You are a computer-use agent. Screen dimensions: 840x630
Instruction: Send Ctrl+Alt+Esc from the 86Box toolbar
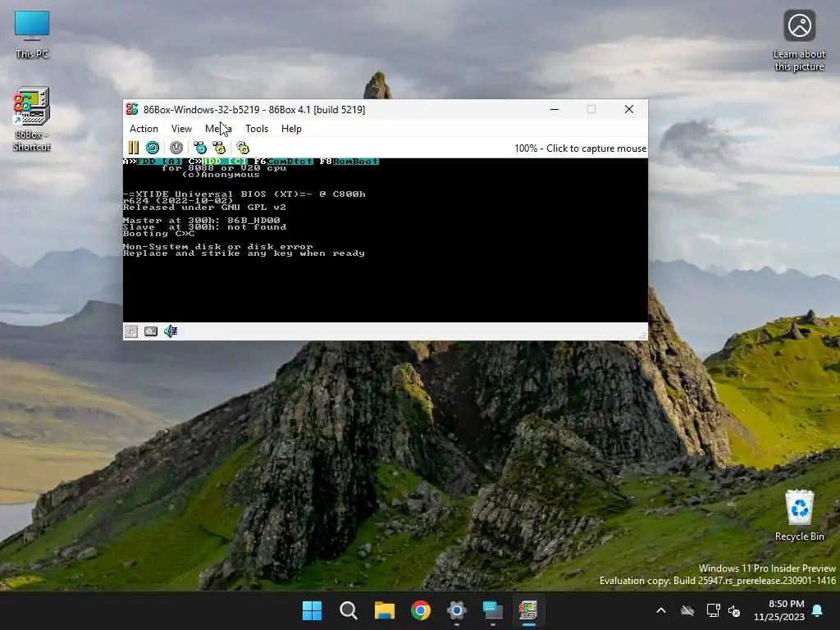click(219, 148)
